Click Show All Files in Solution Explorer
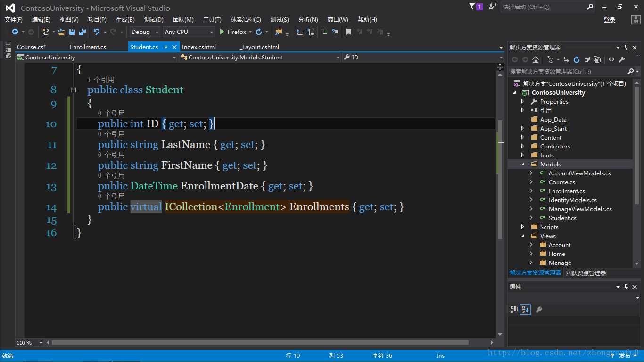The image size is (644, 362). 597,59
